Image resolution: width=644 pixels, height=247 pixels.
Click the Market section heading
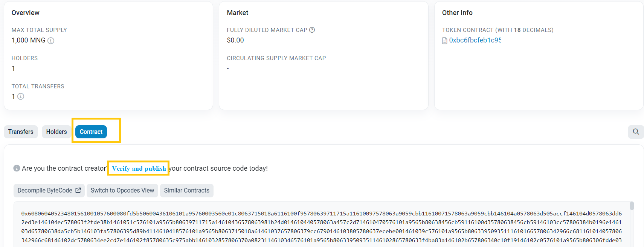[x=237, y=12]
